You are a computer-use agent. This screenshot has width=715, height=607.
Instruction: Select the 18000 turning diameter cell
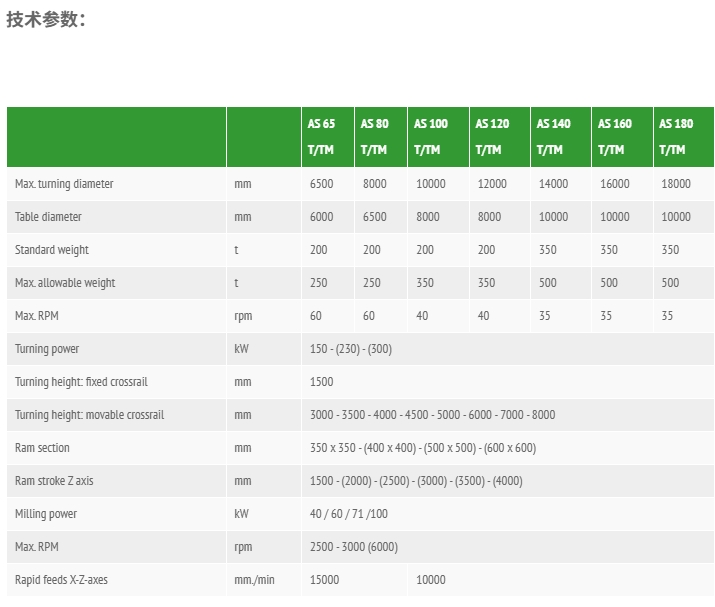[684, 184]
